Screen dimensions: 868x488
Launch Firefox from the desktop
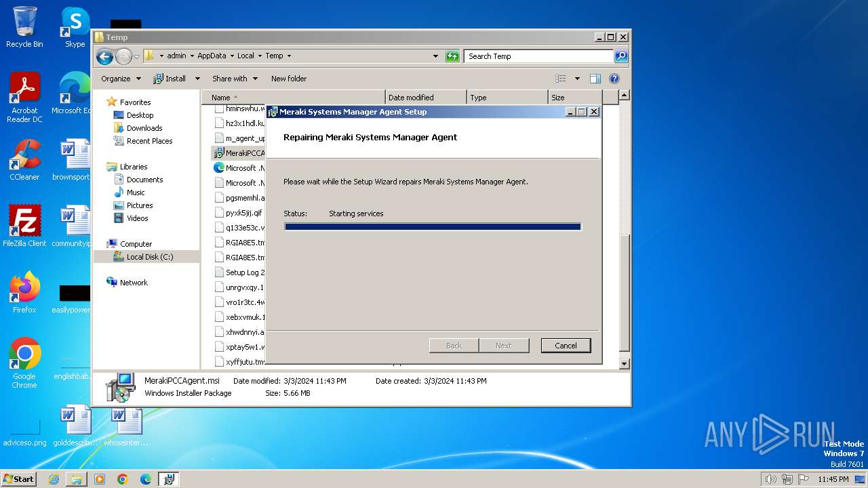[x=24, y=293]
